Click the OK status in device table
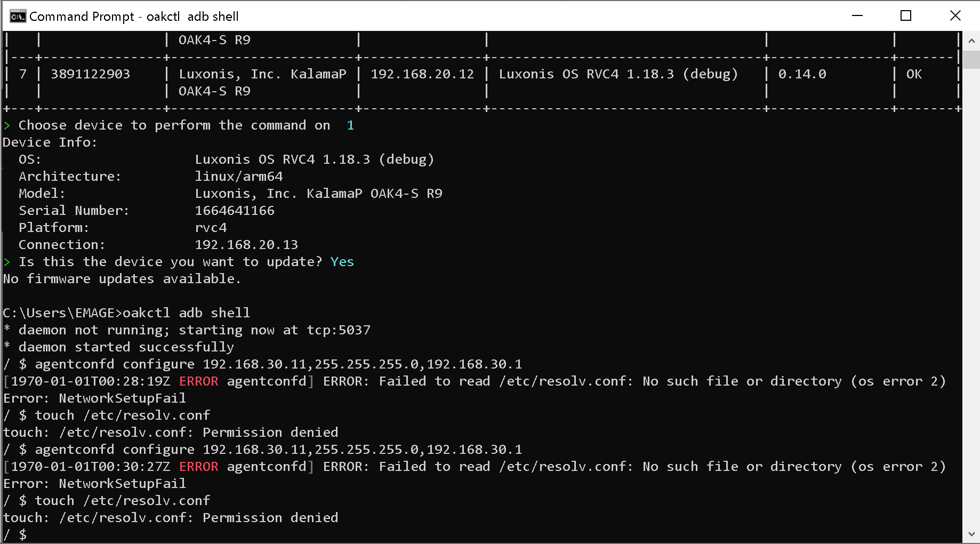This screenshot has width=980, height=544. tap(914, 74)
